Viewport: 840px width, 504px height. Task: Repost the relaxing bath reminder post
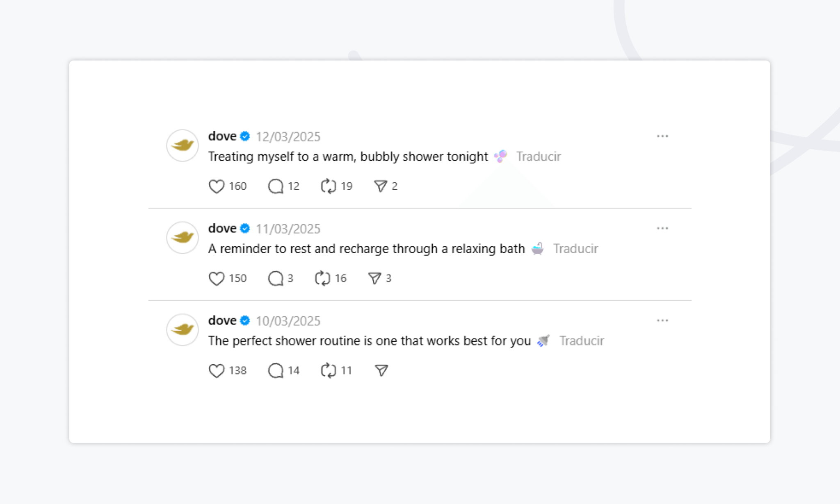[322, 279]
